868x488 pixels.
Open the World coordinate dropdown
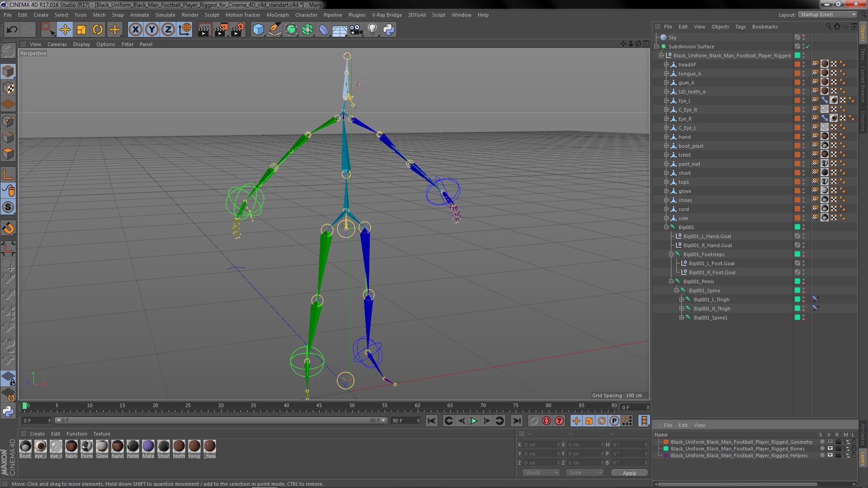541,473
